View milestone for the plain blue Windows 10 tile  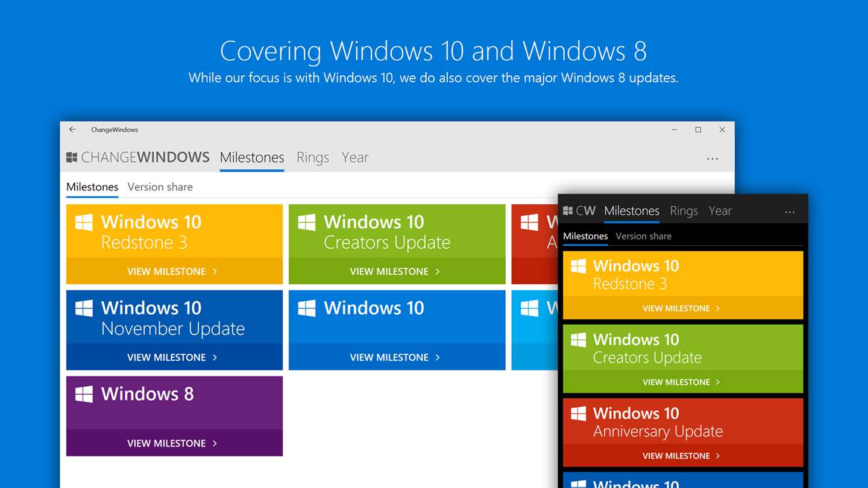[x=397, y=357]
